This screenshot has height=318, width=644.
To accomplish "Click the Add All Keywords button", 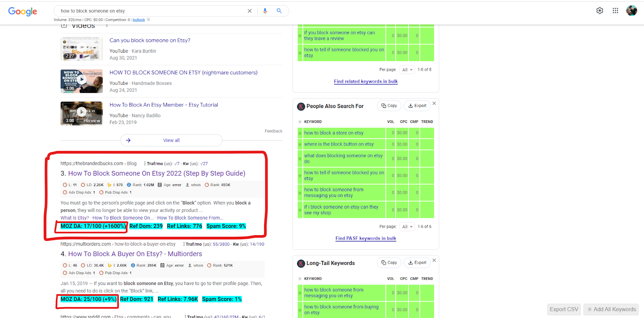I will 611,309.
